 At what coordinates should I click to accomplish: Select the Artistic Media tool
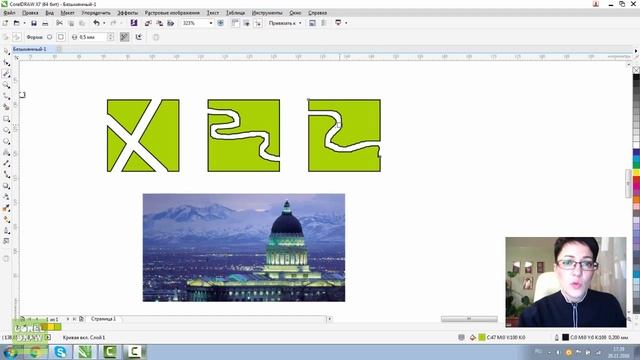click(6, 107)
